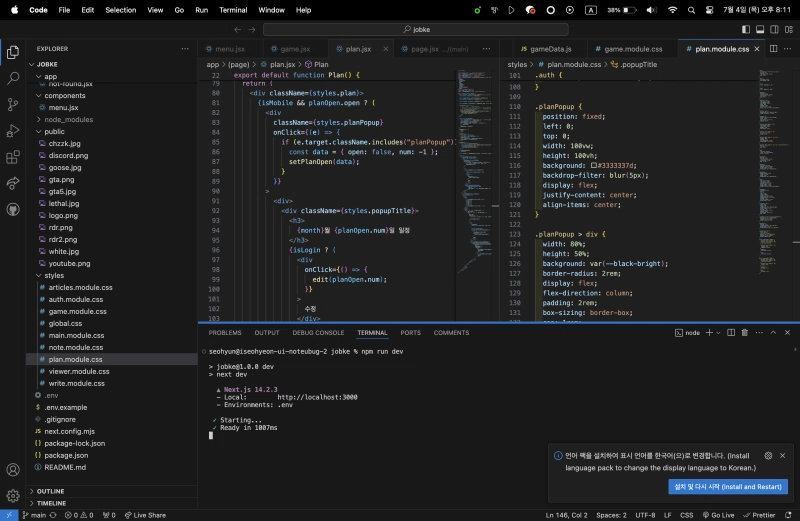Switch to the game.module.css tab
Viewport: 800px width, 521px height.
click(632, 49)
